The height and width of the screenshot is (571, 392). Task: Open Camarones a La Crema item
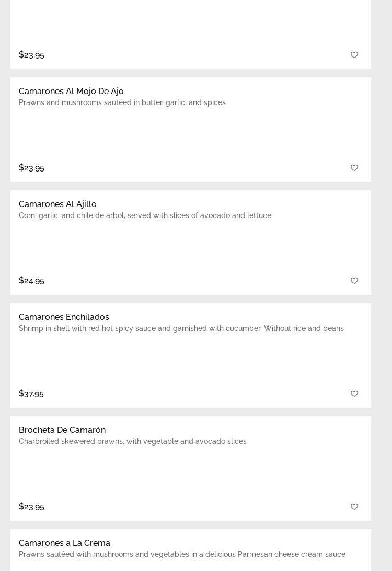(64, 543)
